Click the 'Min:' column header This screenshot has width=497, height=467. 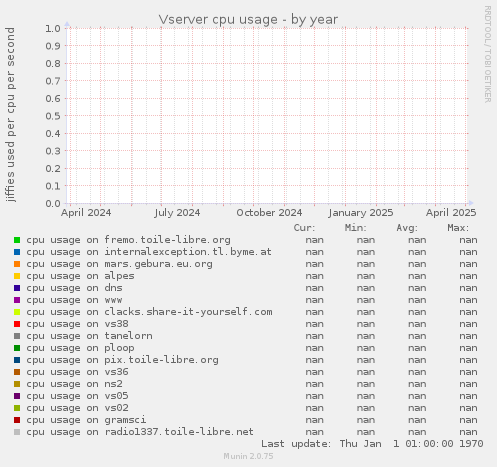[x=356, y=228]
